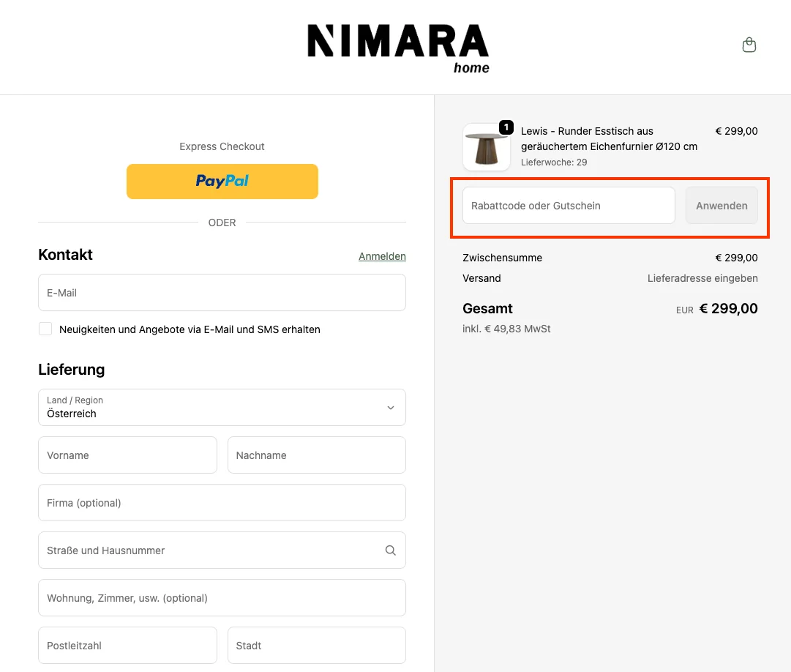Click the Stadt input field
Screen dimensions: 791x672
[317, 645]
